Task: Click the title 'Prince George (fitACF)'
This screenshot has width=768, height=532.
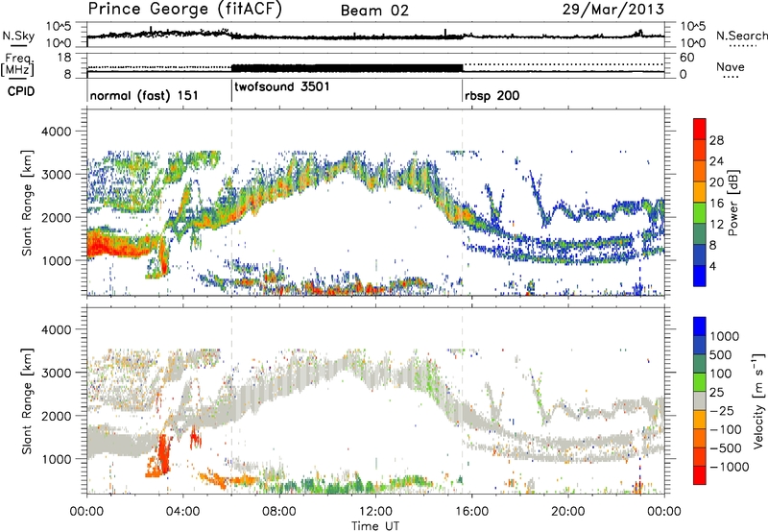Action: pyautogui.click(x=185, y=10)
